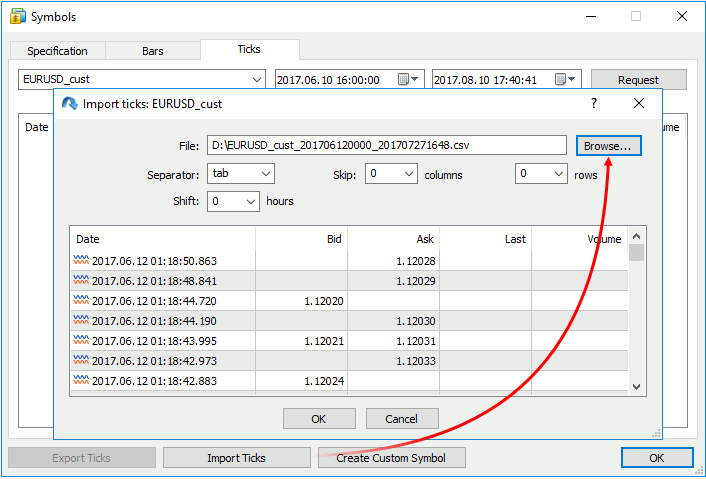The width and height of the screenshot is (706, 479).
Task: Click Import Ticks button in Symbols window
Action: [x=236, y=458]
